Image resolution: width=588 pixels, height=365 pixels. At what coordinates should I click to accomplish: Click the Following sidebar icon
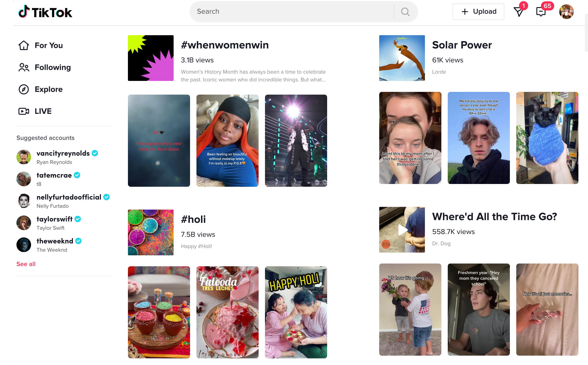pos(23,67)
